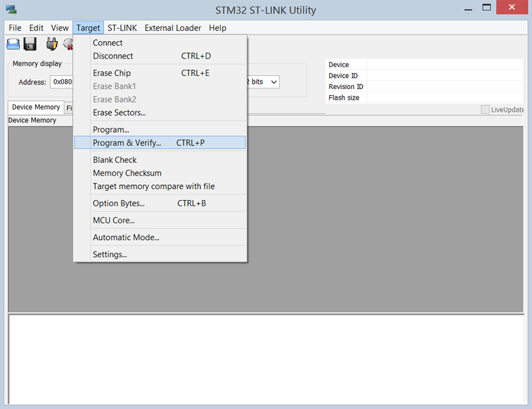Open the Help menu
Viewport: 532px width, 409px height.
pos(217,28)
